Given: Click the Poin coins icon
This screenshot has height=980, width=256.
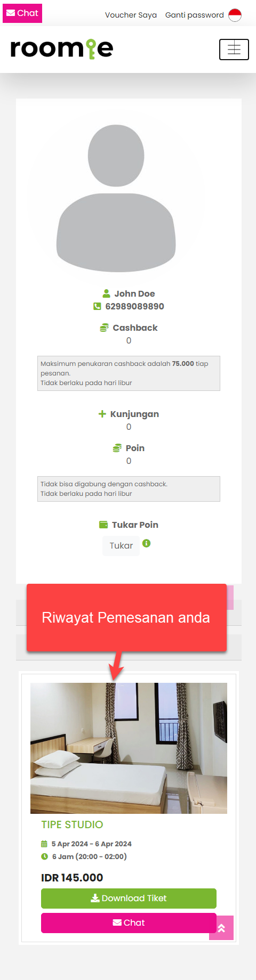Looking at the screenshot, I should point(117,448).
